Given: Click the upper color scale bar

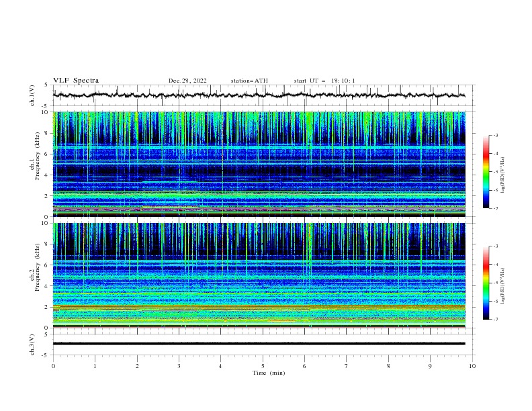Looking at the screenshot, I should 486,172.
